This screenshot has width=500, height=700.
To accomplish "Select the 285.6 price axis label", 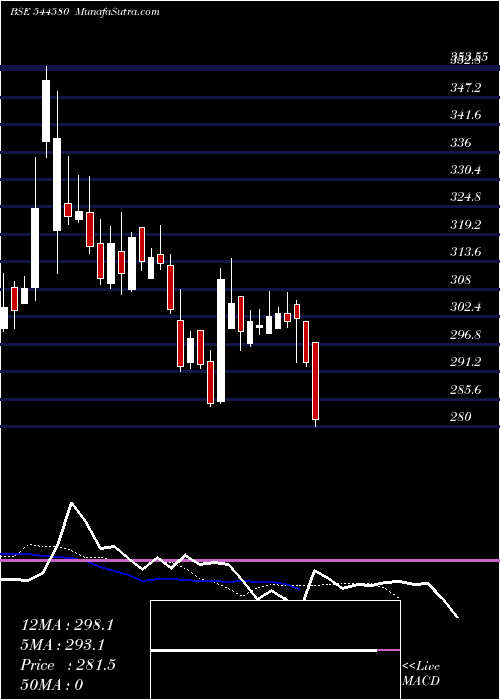I will (466, 390).
